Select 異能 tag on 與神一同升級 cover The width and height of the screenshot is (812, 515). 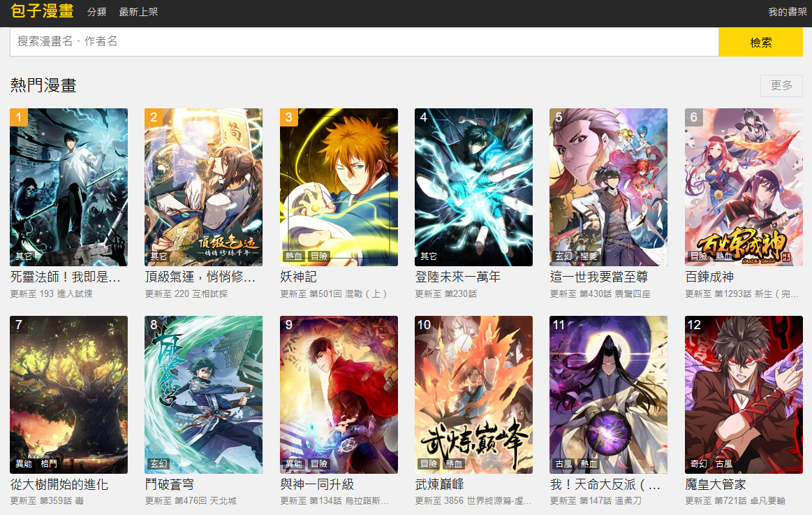pos(294,464)
